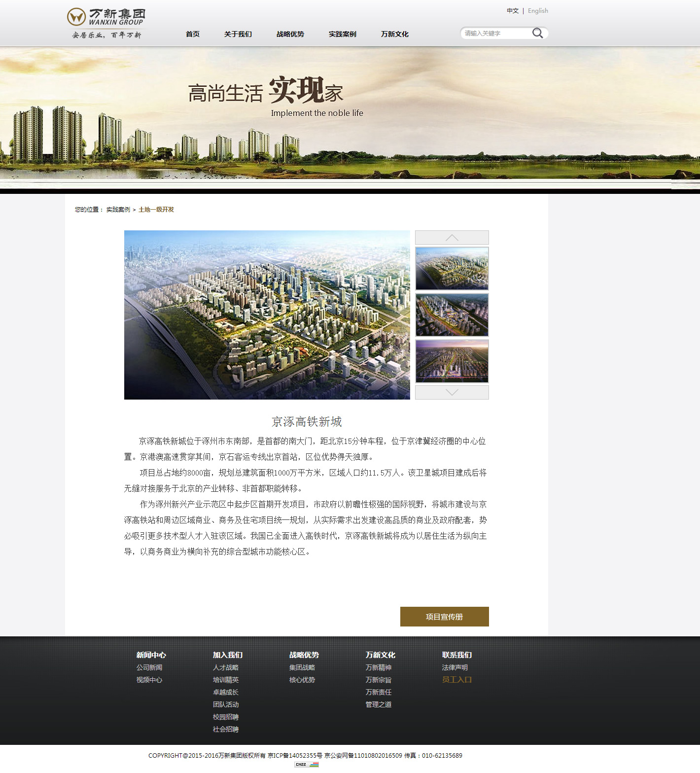Image resolution: width=700 pixels, height=773 pixels.
Task: Click the 土地一级开发 breadcrumb link
Action: pos(156,210)
